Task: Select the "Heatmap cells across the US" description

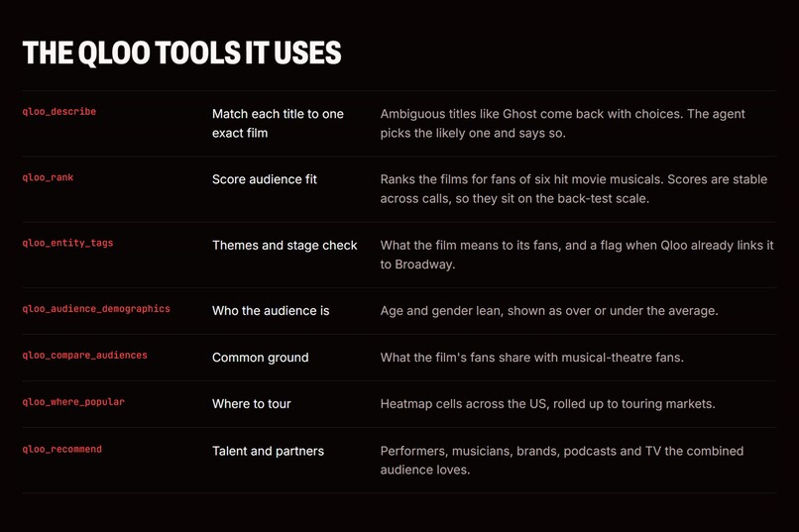Action: (x=548, y=404)
